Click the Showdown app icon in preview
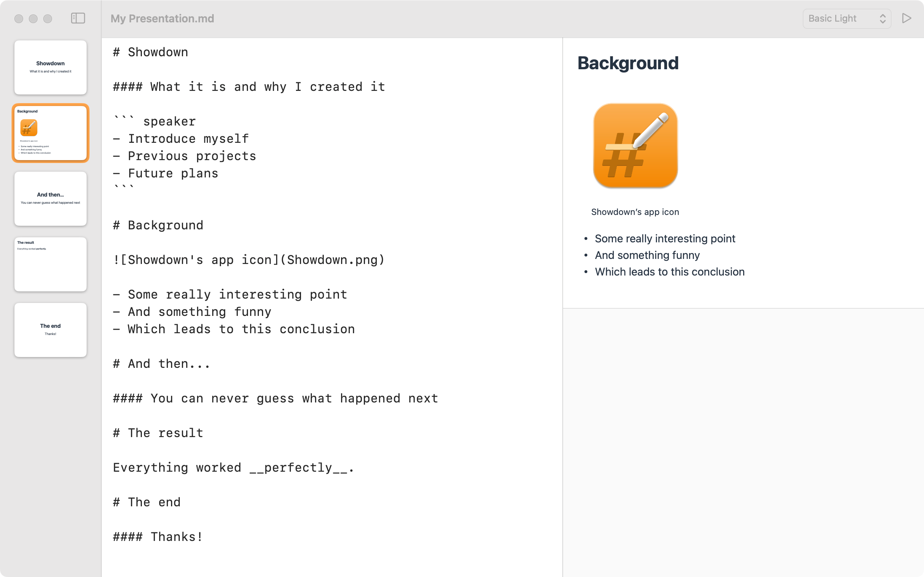The width and height of the screenshot is (924, 577). tap(635, 145)
